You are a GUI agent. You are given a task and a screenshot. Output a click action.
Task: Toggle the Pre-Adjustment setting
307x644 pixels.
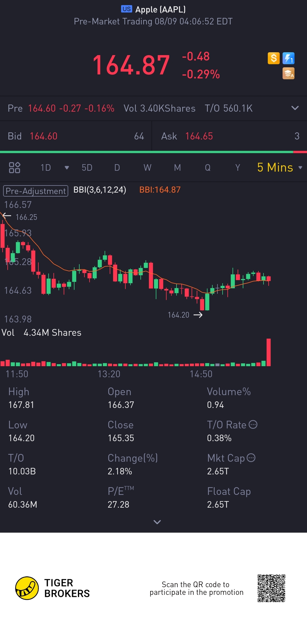[36, 191]
